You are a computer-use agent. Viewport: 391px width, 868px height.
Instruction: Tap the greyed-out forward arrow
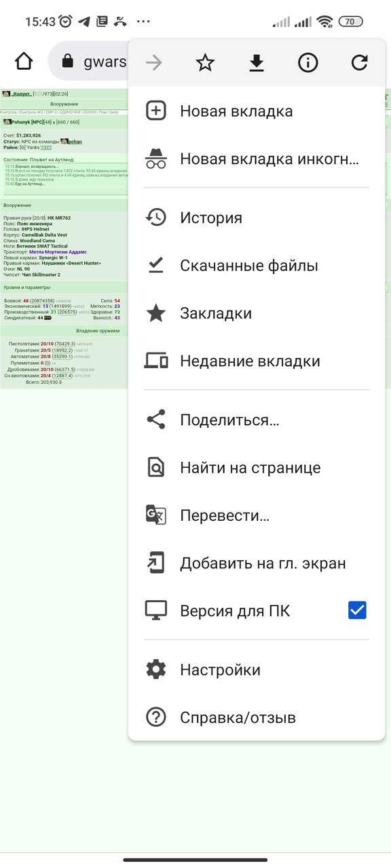coord(154,63)
